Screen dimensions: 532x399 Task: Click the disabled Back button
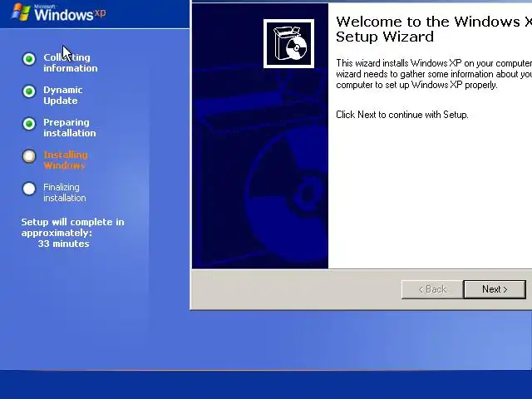click(432, 289)
